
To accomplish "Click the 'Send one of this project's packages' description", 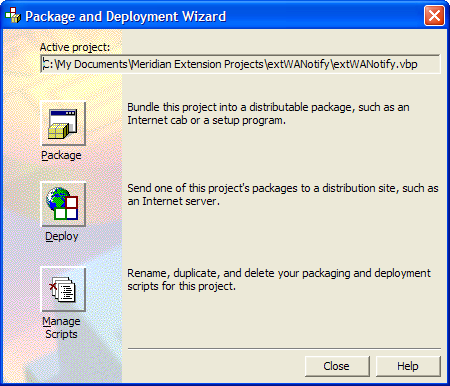I will click(x=283, y=195).
